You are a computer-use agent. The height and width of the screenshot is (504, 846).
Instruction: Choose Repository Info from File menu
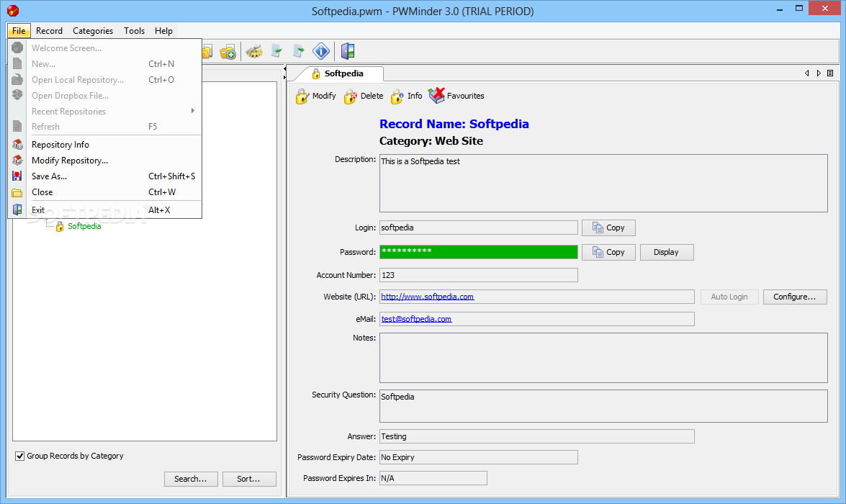[x=104, y=145]
